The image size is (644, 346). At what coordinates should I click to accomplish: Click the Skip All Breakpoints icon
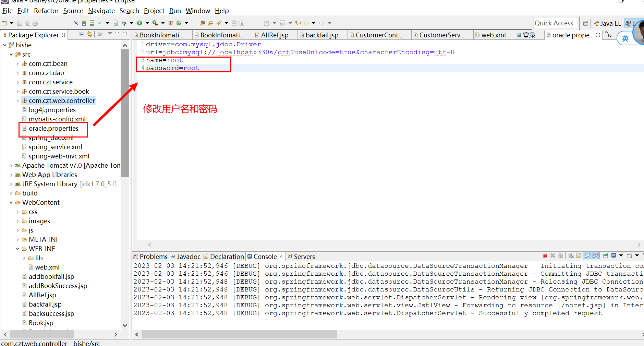[x=76, y=23]
